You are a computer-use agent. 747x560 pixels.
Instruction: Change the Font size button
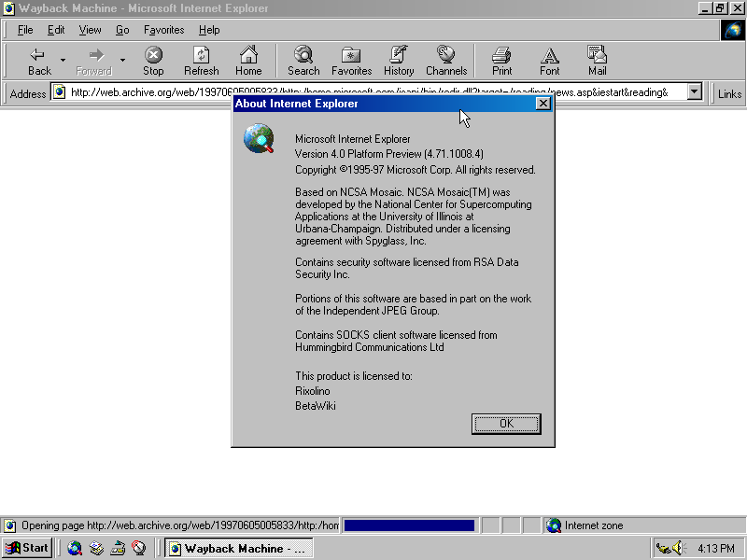pyautogui.click(x=549, y=61)
